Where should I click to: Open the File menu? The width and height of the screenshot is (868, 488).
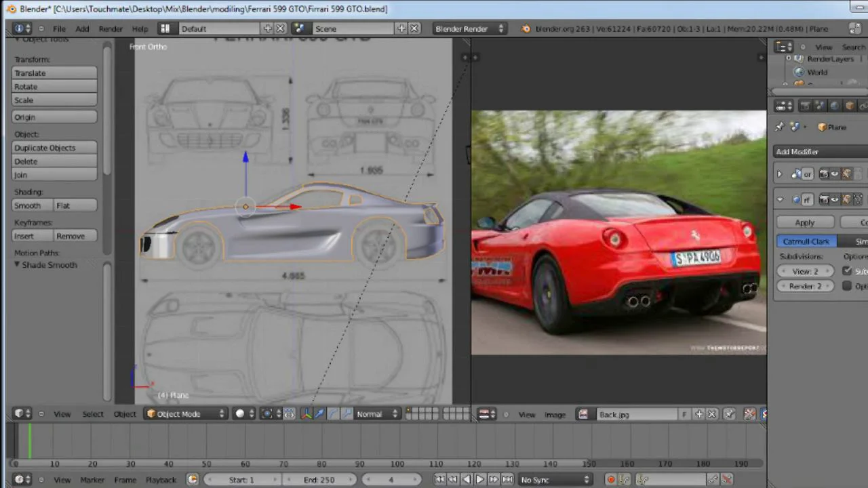click(x=59, y=28)
